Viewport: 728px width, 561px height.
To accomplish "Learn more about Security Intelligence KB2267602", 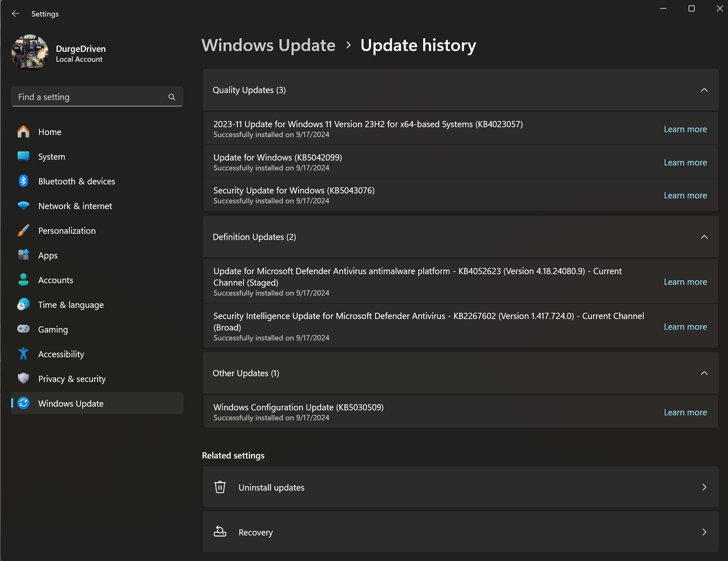I will coord(685,327).
